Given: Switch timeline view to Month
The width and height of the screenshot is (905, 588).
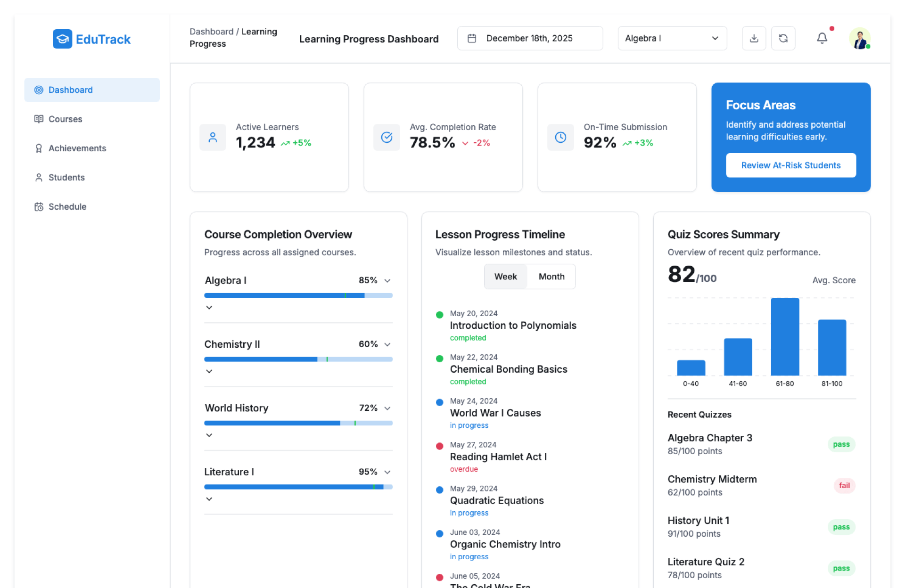Looking at the screenshot, I should 551,277.
